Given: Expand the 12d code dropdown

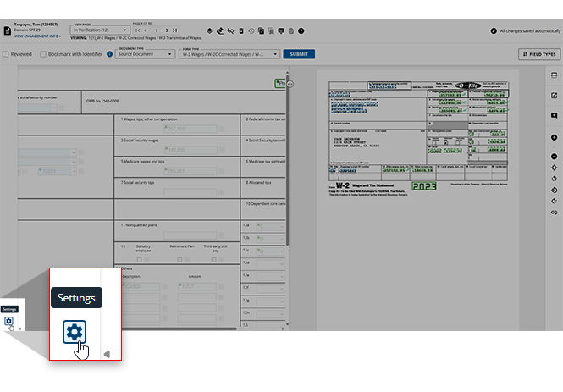Looking at the screenshot, I should coord(270,264).
